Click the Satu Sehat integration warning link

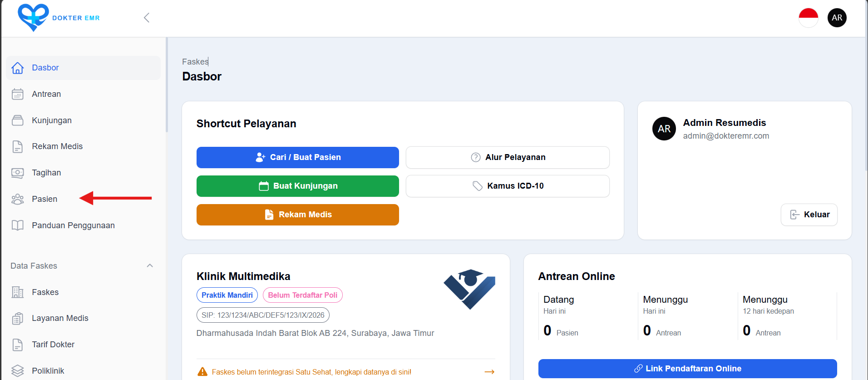(x=311, y=372)
